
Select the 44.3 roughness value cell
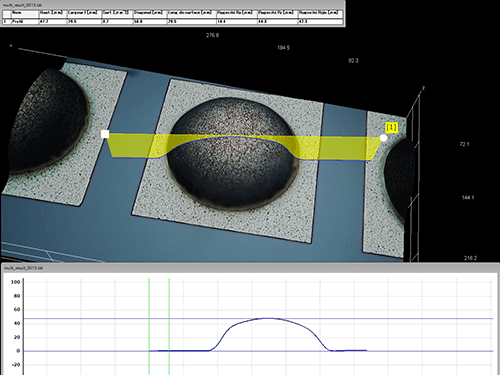[277, 21]
